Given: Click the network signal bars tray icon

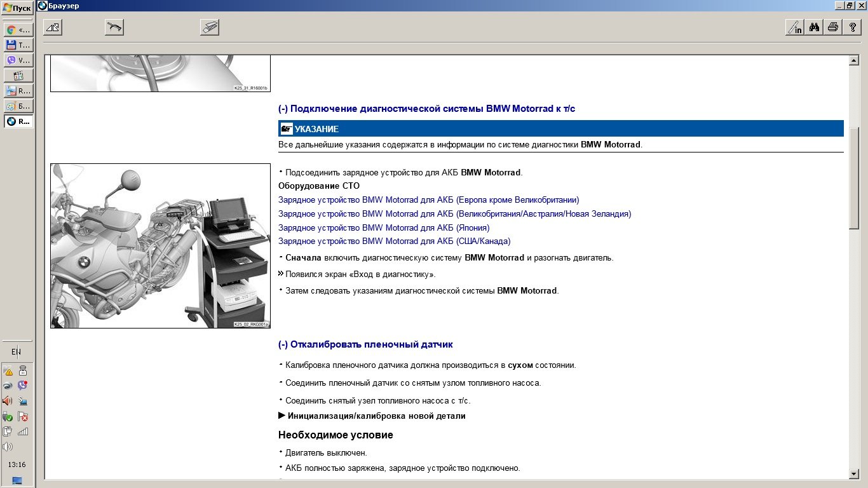Looking at the screenshot, I should 23,432.
